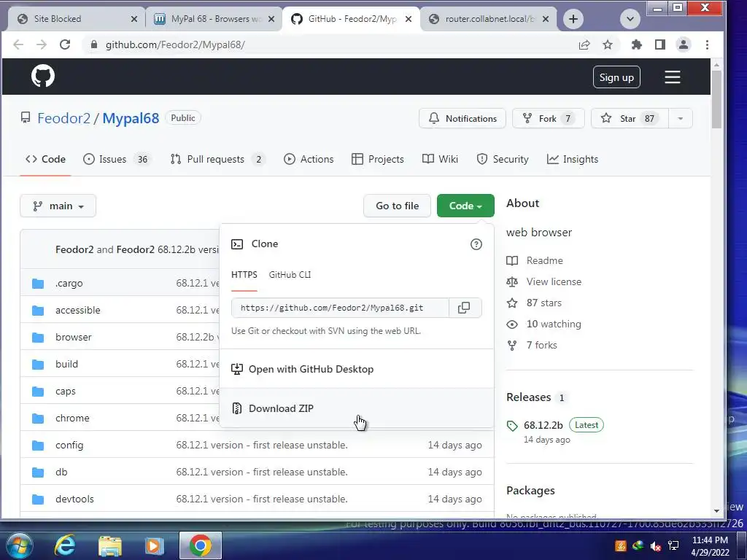Open the .cargo folder

(x=69, y=284)
